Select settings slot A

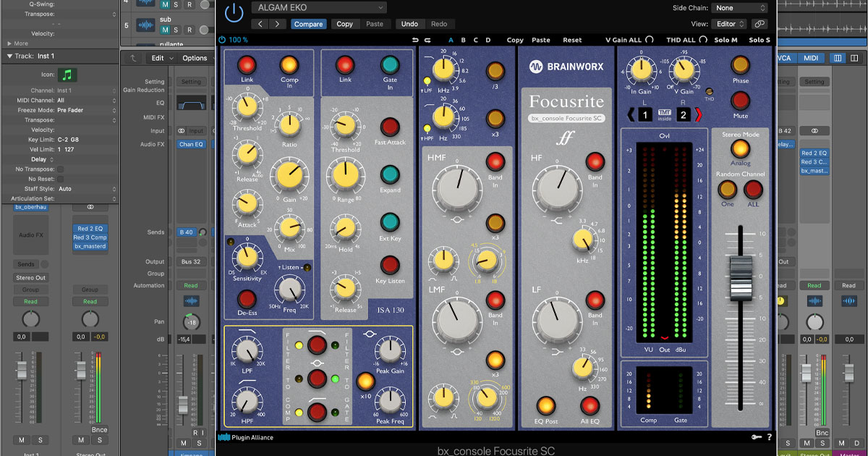[x=451, y=41]
